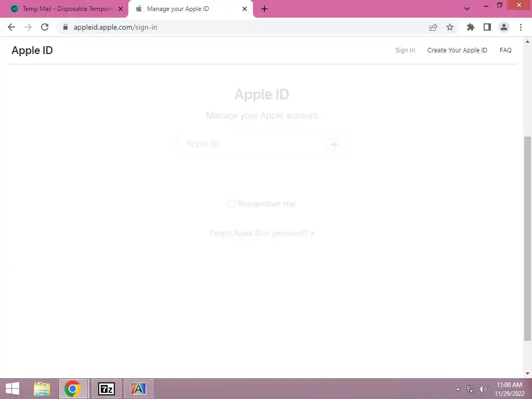Viewport: 532px width, 399px height.
Task: Click scrollbar up arrow
Action: (x=527, y=42)
